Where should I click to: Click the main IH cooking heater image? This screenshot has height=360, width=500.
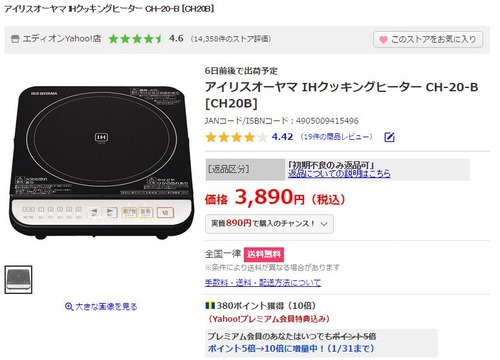(x=101, y=162)
